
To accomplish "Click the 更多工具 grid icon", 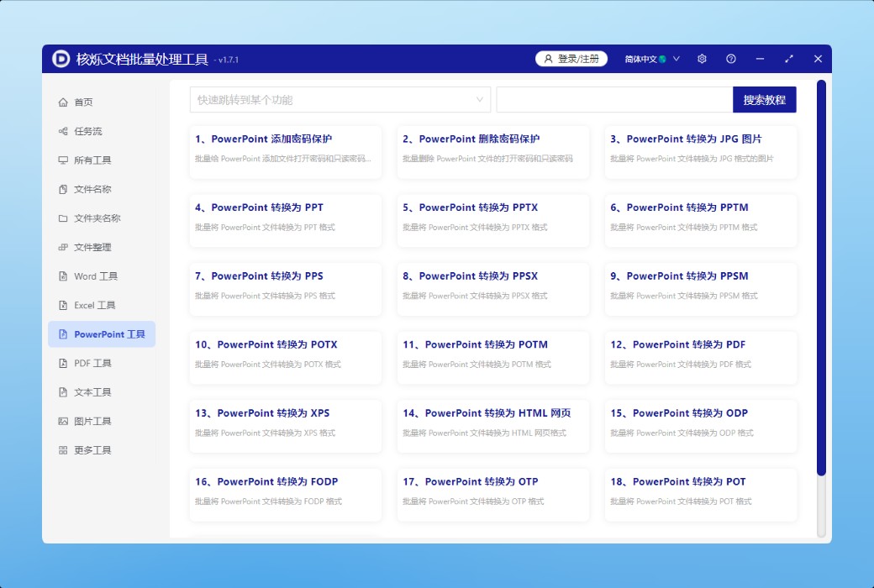I will pos(63,450).
